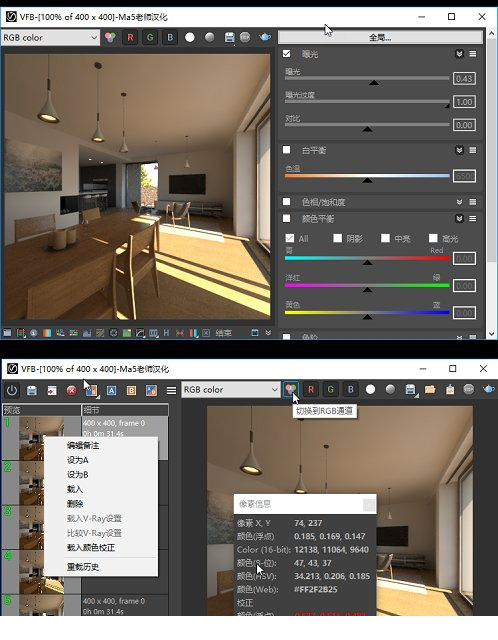
Task: Click histogram icon in upper window's bottom toolbar
Action: [87, 333]
